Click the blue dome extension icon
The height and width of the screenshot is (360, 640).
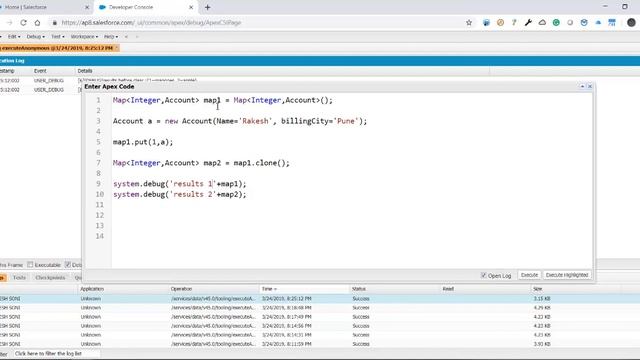(x=598, y=23)
